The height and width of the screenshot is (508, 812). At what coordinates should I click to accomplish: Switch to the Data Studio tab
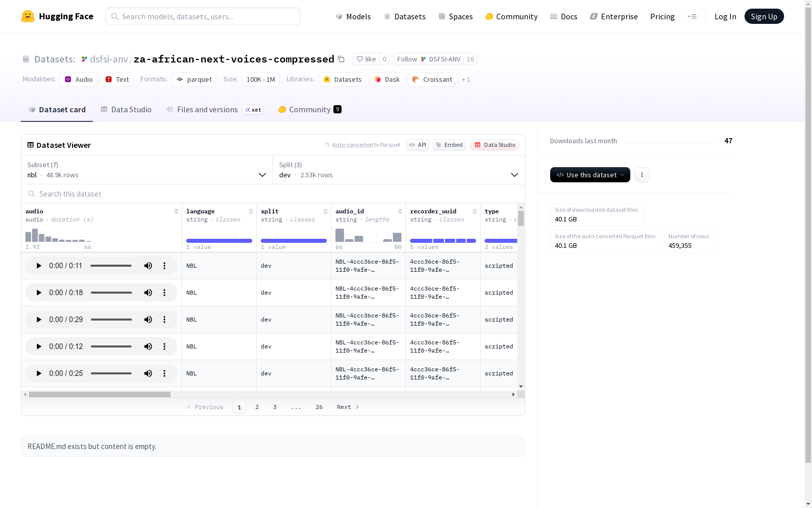(126, 110)
